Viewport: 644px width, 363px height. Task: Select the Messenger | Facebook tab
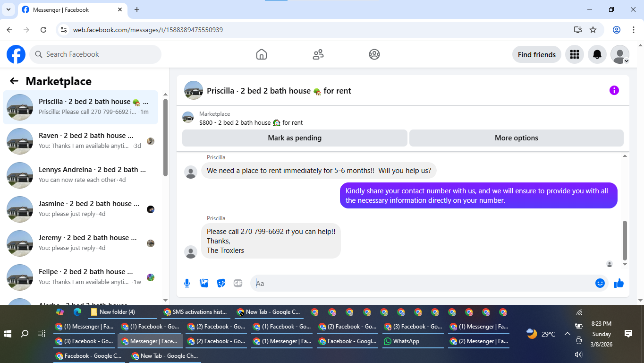(x=73, y=10)
